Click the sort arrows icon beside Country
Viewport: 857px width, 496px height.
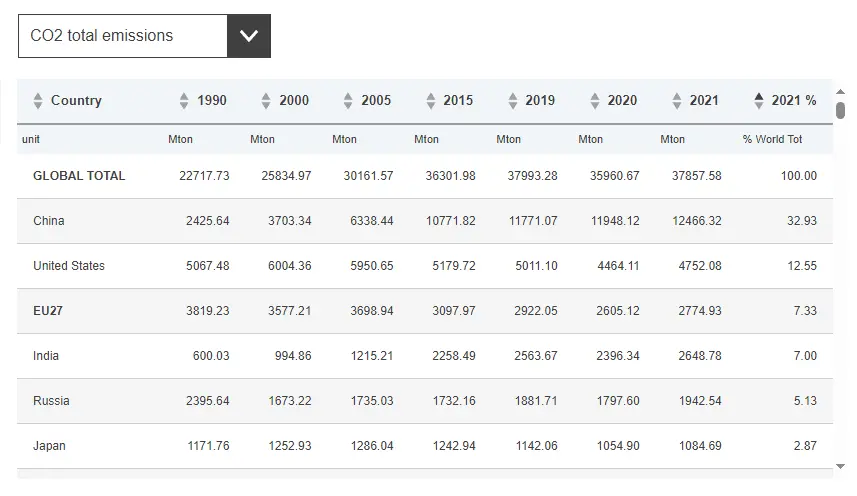point(38,101)
